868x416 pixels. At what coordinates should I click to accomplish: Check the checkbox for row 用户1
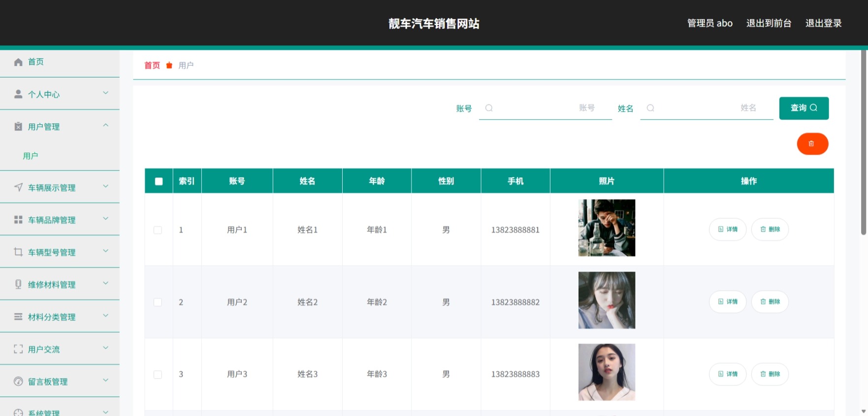point(158,230)
